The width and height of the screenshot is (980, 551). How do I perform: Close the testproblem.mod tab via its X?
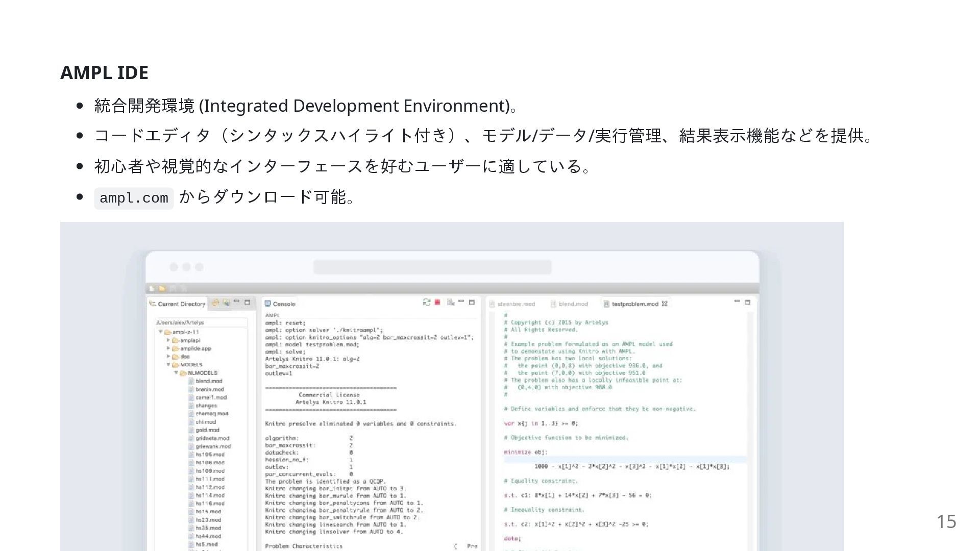pos(665,304)
